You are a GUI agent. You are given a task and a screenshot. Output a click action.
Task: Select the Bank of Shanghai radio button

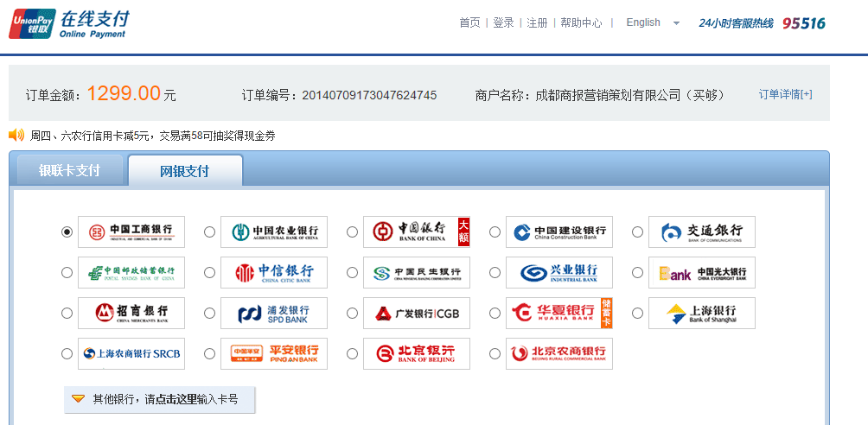point(638,314)
